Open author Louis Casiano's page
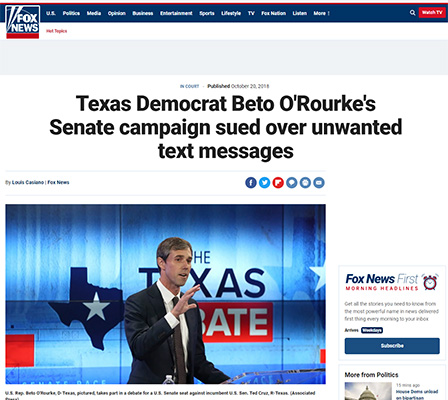This screenshot has height=400, width=448. tap(28, 182)
